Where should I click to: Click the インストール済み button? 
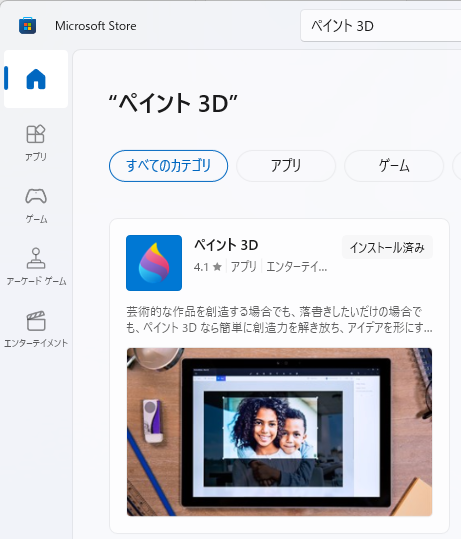(387, 247)
